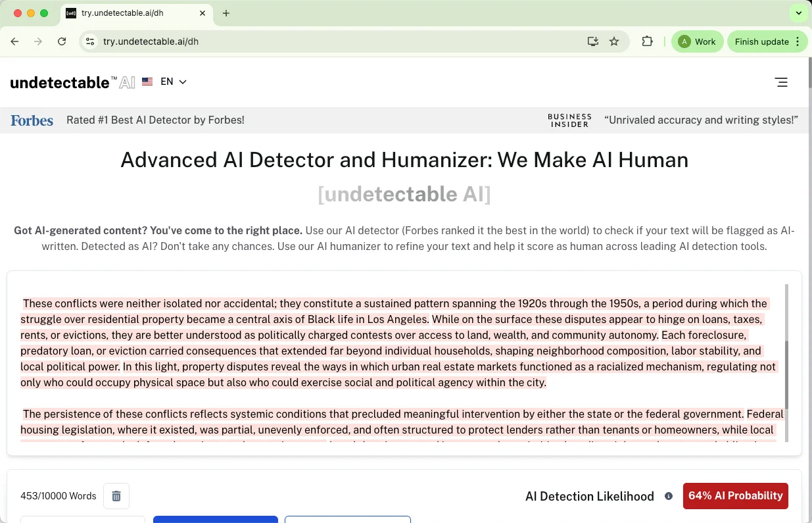Click the US flag language icon
The image size is (812, 523).
(x=147, y=82)
